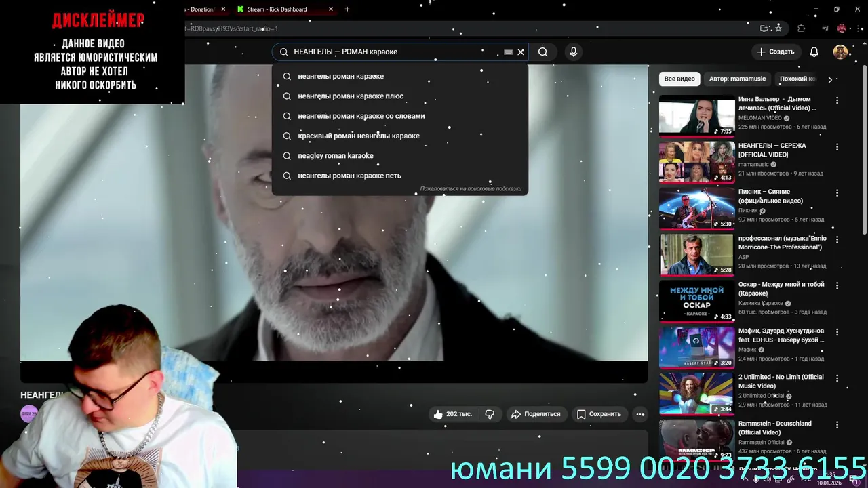Open options menu for НЕАНГЕЛЫ — СЕРЕЖА video
The image size is (868, 488).
837,146
